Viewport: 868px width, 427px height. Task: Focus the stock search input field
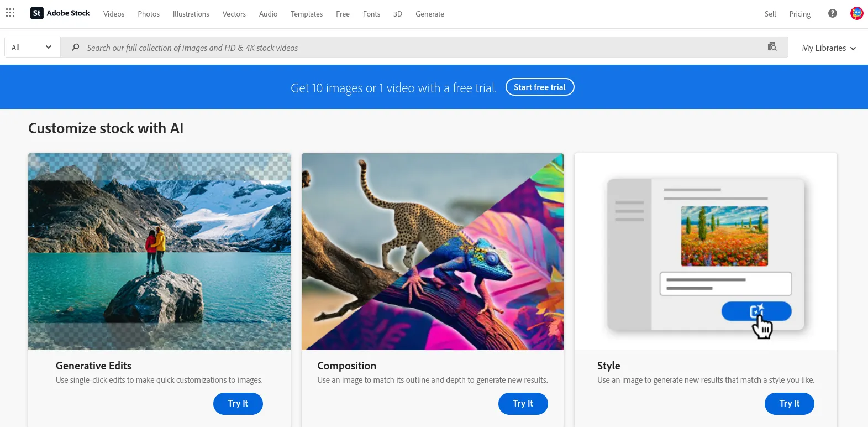tap(424, 48)
